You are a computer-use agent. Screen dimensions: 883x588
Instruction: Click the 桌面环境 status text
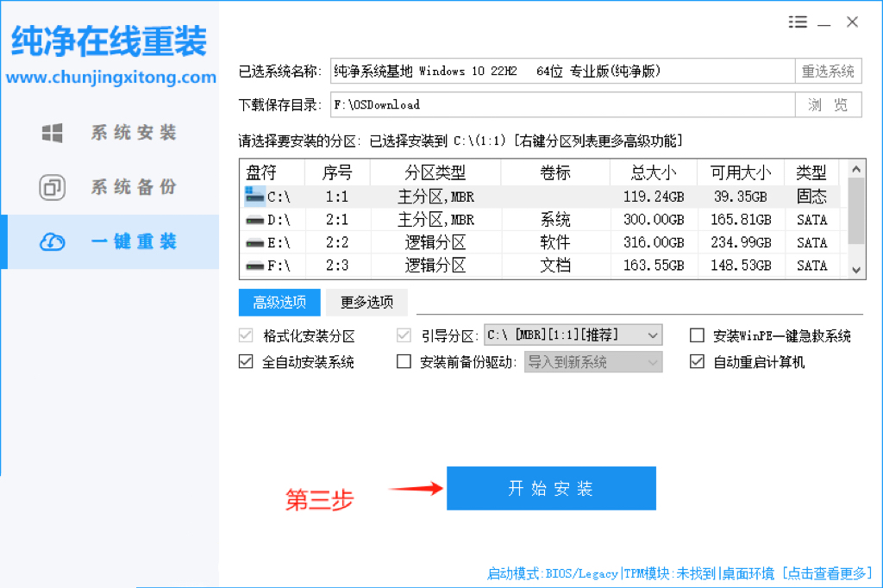click(748, 573)
